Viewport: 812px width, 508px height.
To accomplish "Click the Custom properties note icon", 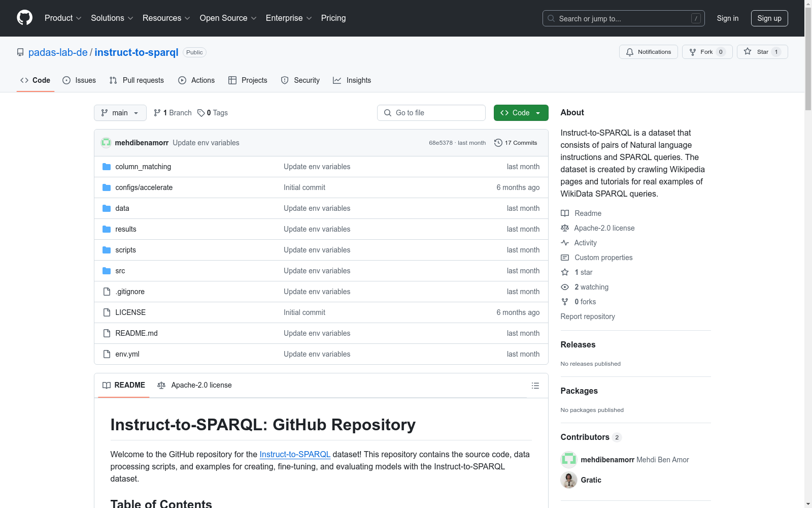I will point(565,258).
